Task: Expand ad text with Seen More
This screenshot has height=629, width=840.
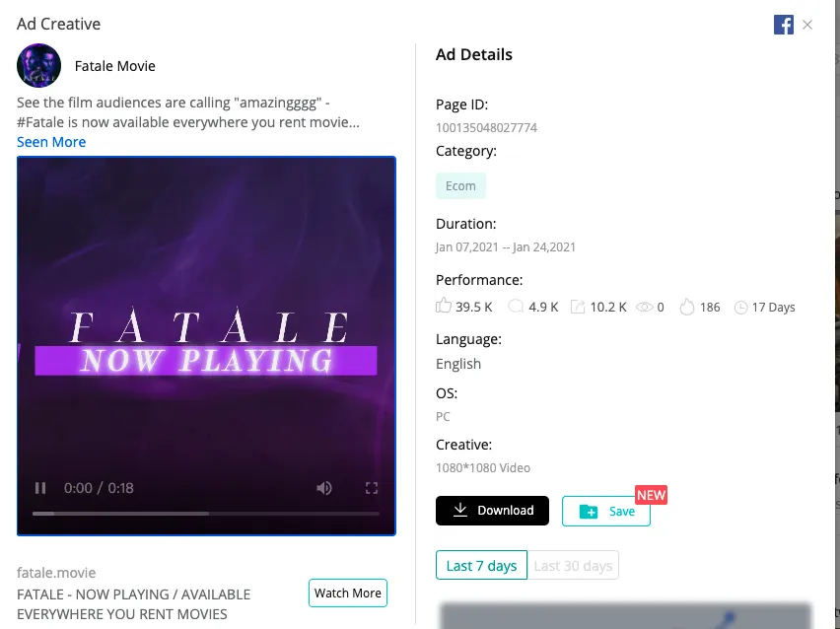Action: click(51, 142)
